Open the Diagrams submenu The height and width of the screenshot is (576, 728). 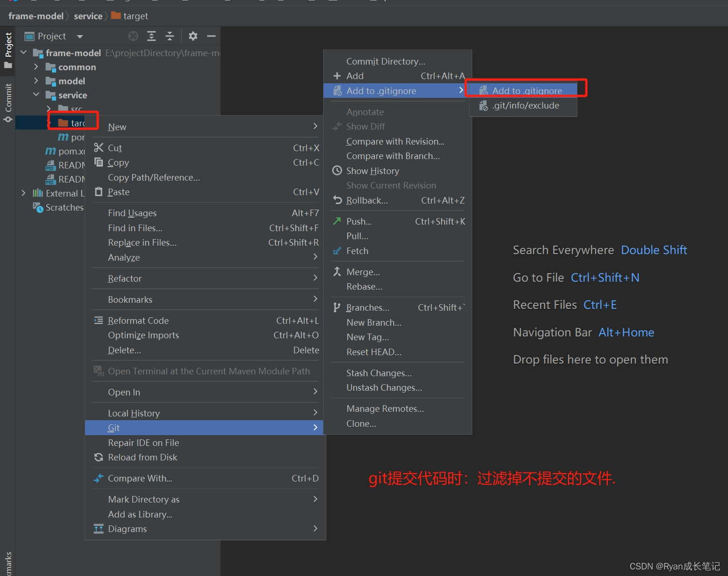[205, 529]
